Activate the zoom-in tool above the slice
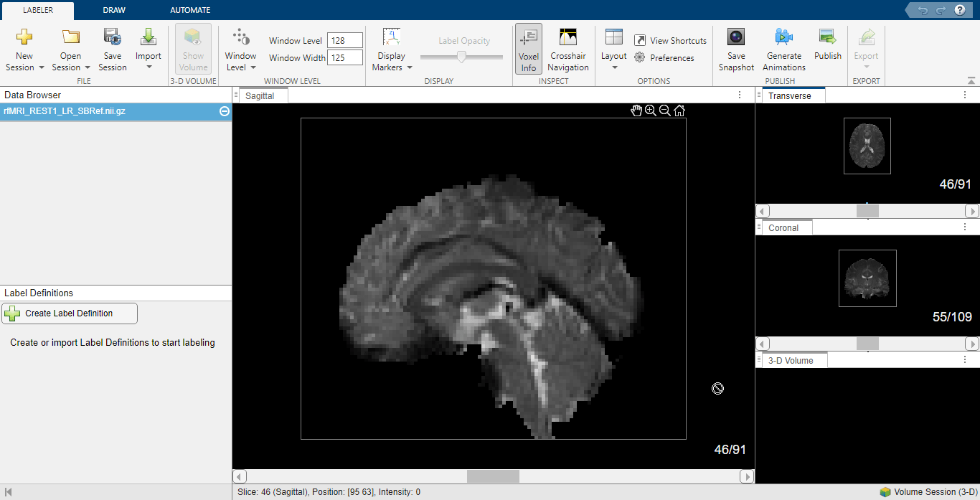Screen dimensions: 980x500 pos(650,110)
